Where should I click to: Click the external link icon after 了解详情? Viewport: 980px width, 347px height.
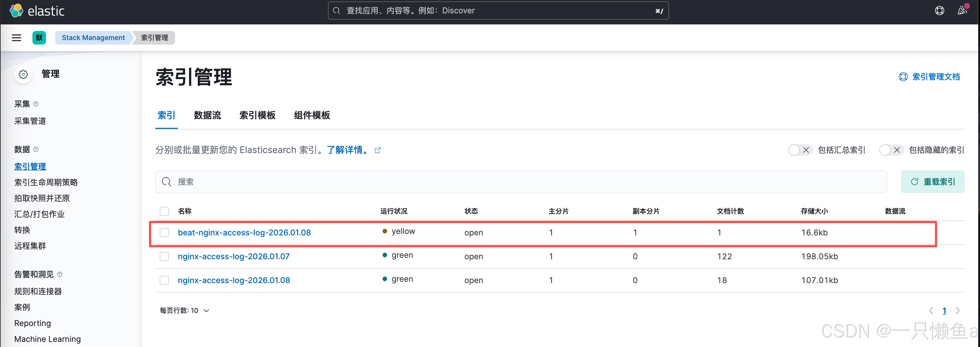pyautogui.click(x=377, y=150)
